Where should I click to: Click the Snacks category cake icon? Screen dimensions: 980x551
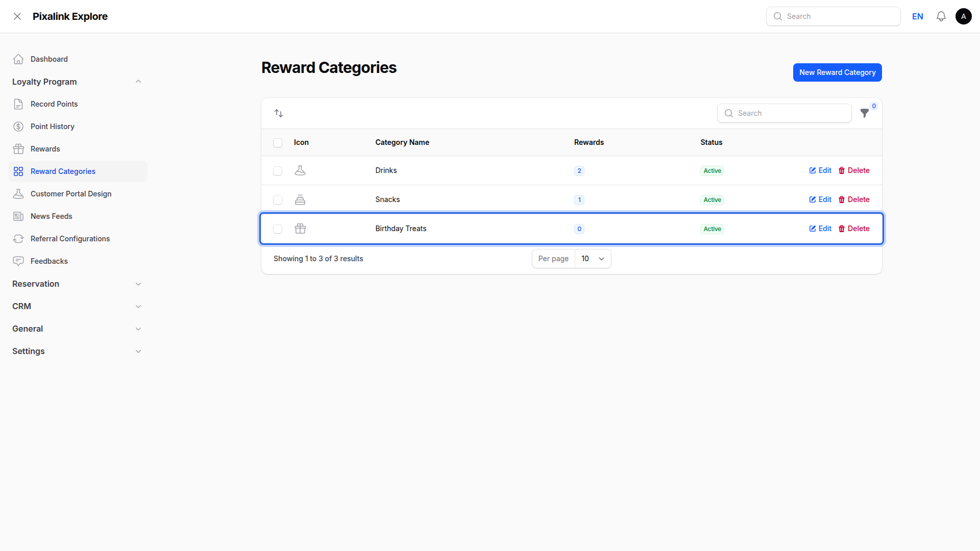click(x=300, y=199)
